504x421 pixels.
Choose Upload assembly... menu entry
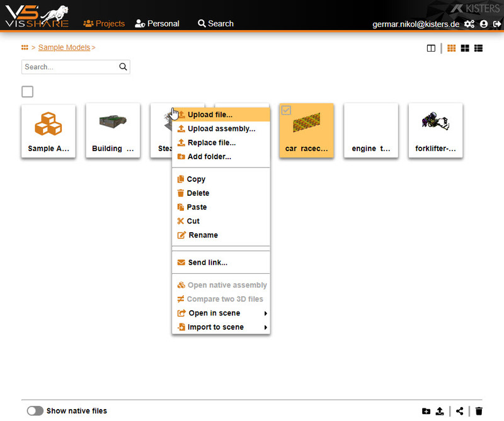pos(221,129)
